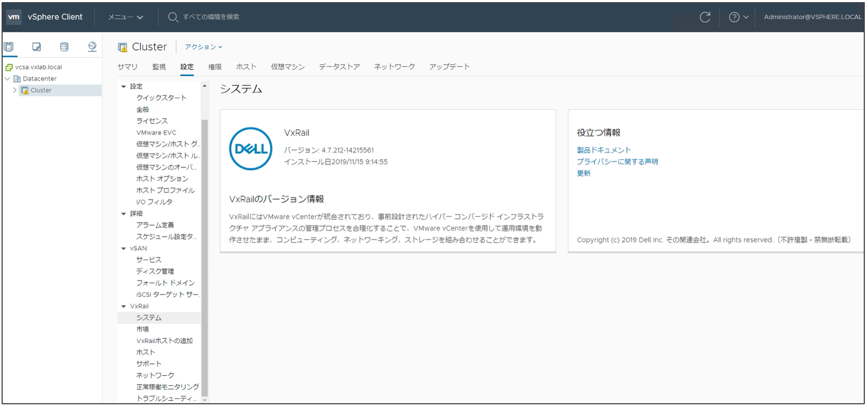Open ディスク管理 item
868x408 pixels.
tap(155, 271)
